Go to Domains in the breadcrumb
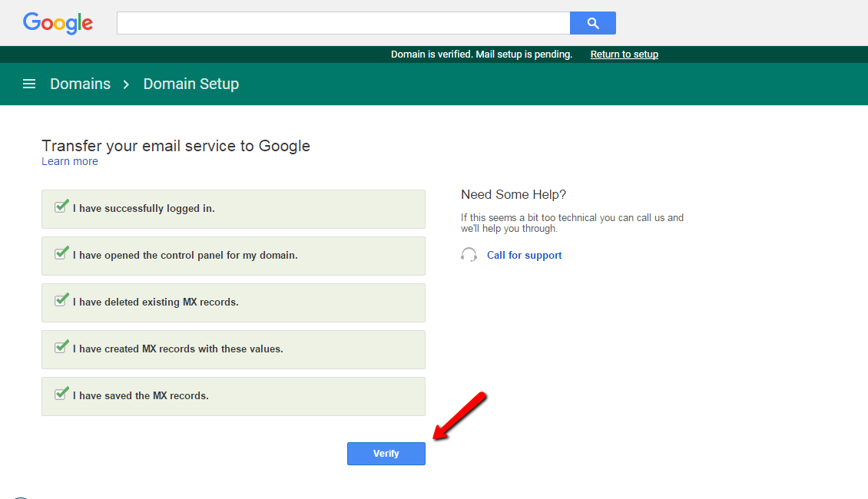 click(80, 84)
